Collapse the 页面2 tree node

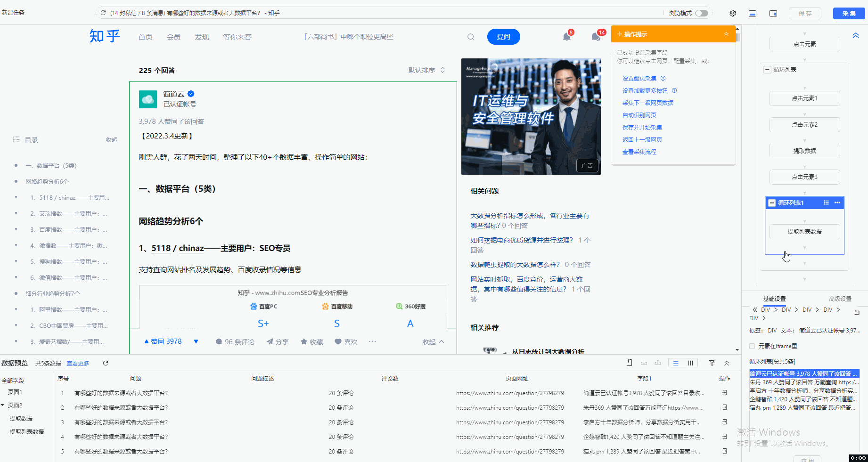(3, 405)
